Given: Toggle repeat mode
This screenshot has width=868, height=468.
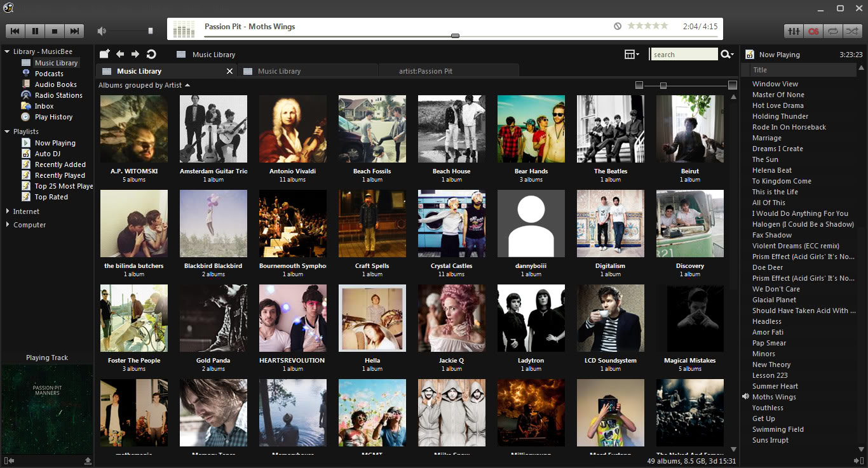Looking at the screenshot, I should click(832, 30).
